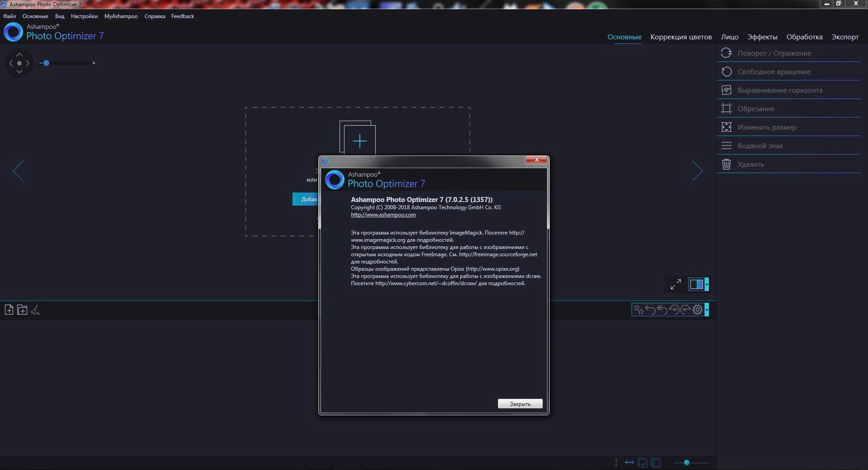This screenshot has height=470, width=868.
Task: Switch to the Эффекты tab
Action: pos(762,37)
